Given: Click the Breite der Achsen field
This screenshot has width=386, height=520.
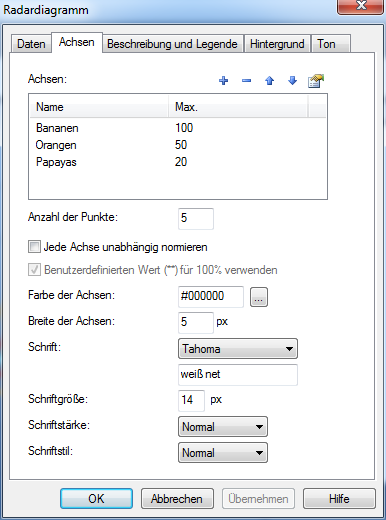Looking at the screenshot, I should pyautogui.click(x=196, y=322).
